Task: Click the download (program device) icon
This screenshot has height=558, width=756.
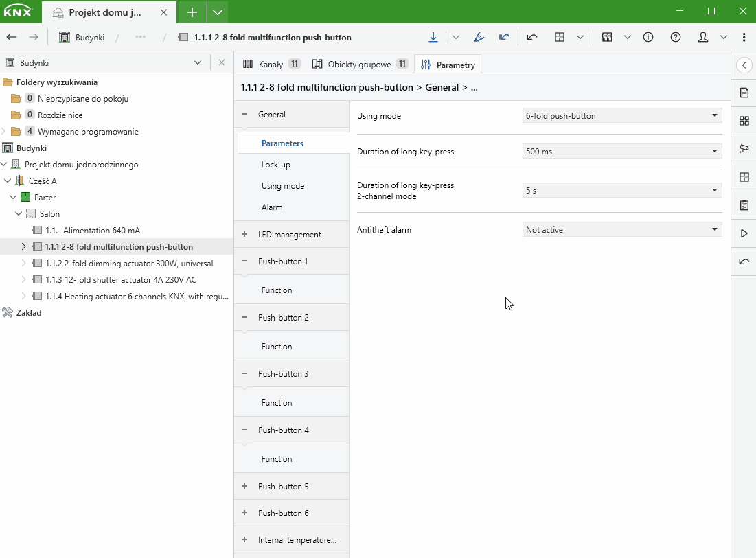Action: click(x=433, y=37)
